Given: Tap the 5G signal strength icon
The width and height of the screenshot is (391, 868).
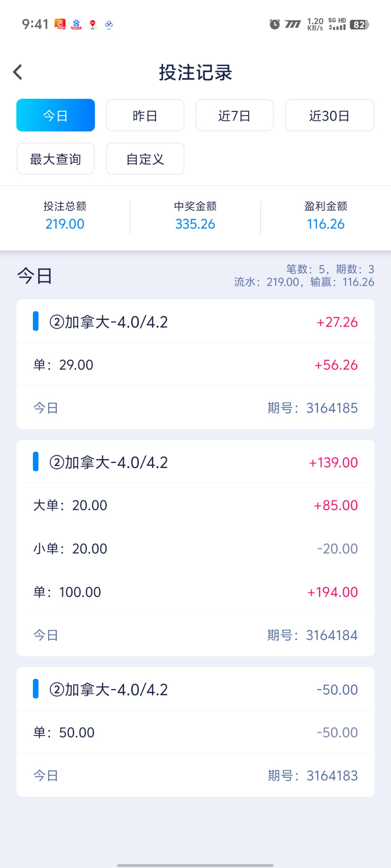Looking at the screenshot, I should (x=337, y=24).
